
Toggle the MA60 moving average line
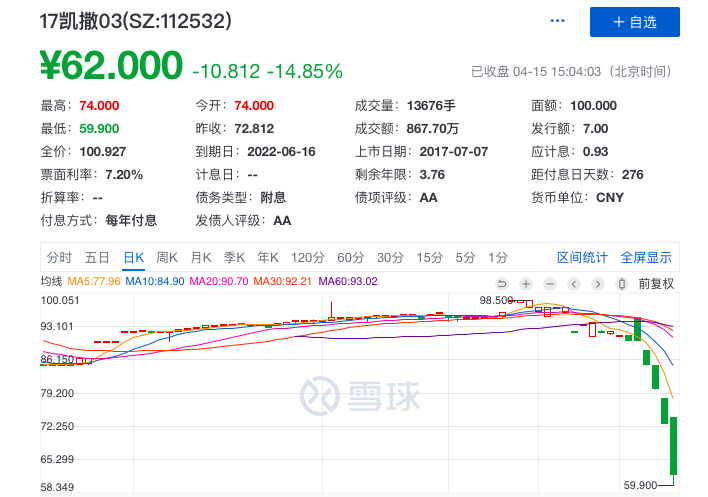point(348,282)
